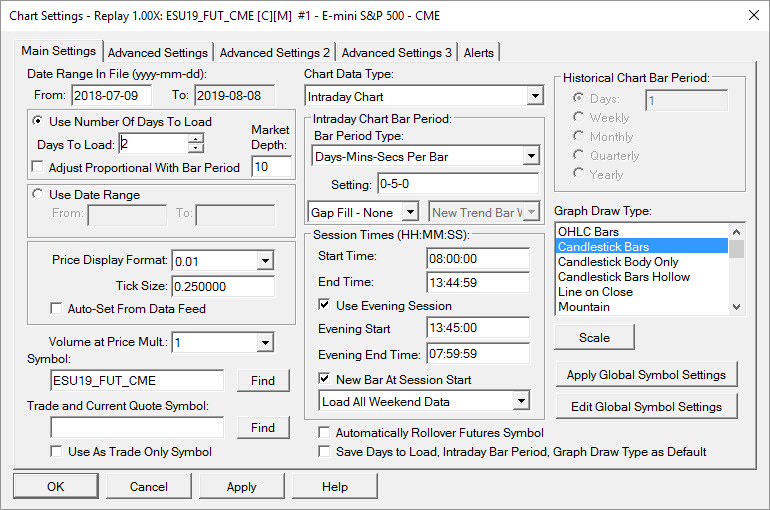Screen dimensions: 770x510
Task: Click the Graph Draw Type scroll down arrow
Action: [736, 307]
